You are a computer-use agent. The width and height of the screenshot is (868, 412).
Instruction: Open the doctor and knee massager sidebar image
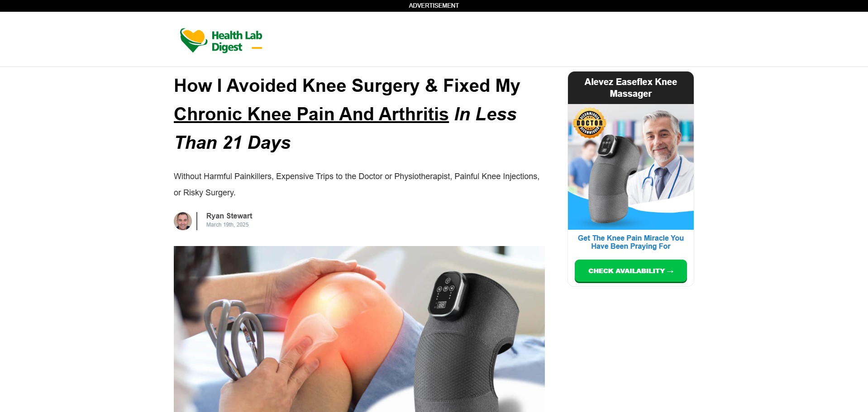tap(630, 167)
